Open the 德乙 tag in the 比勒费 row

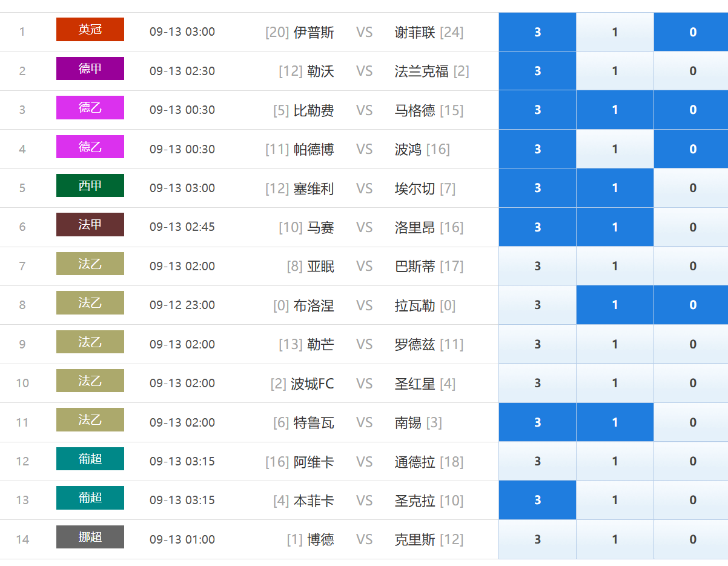tap(90, 107)
